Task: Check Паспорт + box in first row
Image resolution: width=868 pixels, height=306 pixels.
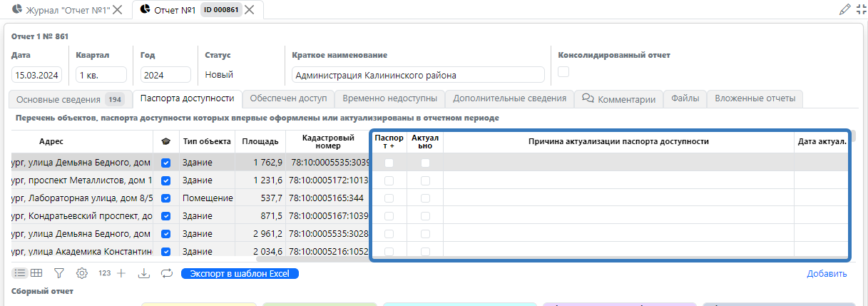Action: click(389, 163)
